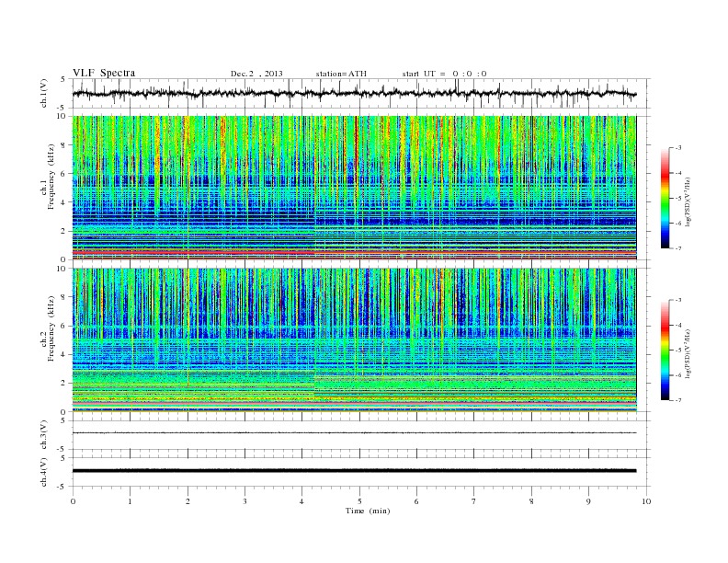Click the "10" tick on the time axis
The height and width of the screenshot is (563, 728).
(646, 501)
